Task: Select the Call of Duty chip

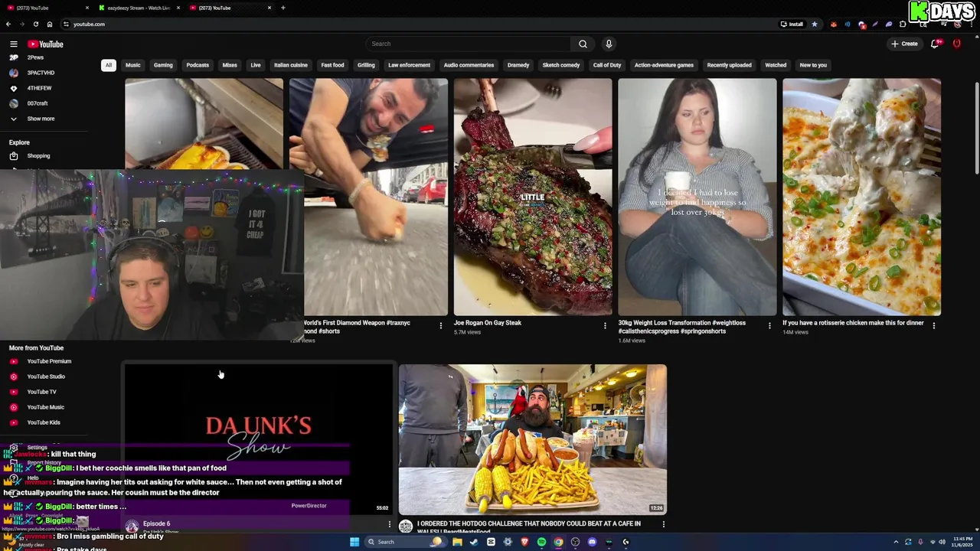Action: 607,65
